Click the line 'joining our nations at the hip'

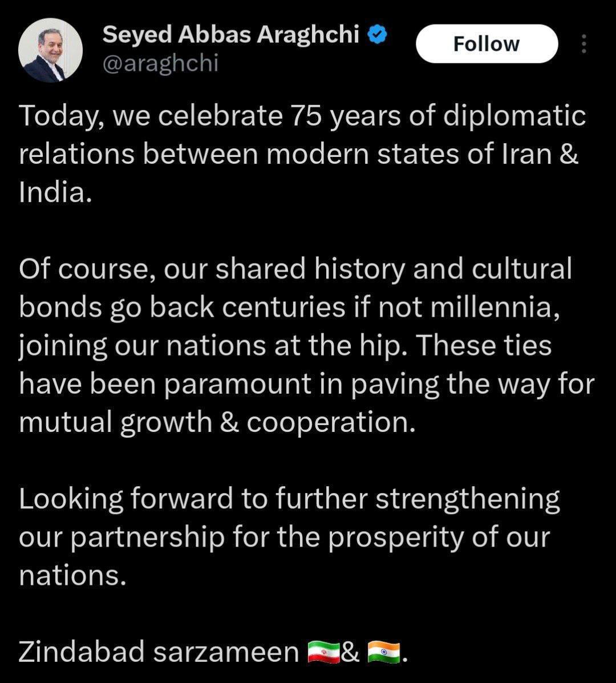[285, 346]
